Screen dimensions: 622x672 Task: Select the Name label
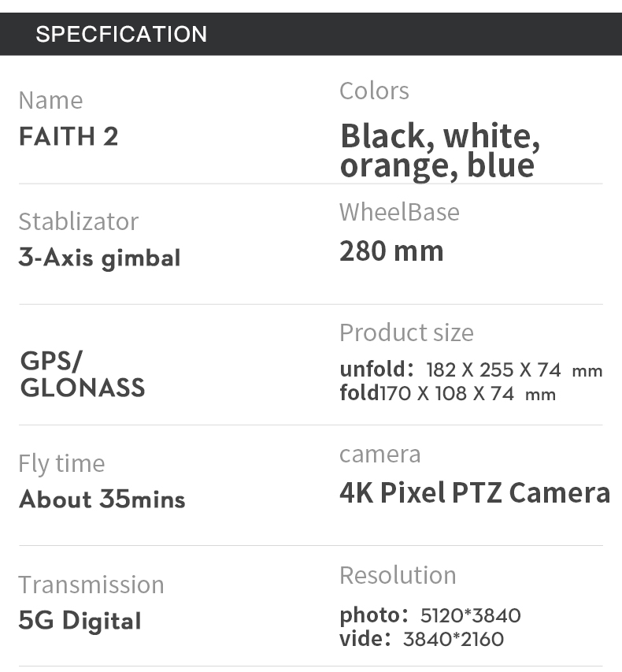50,100
